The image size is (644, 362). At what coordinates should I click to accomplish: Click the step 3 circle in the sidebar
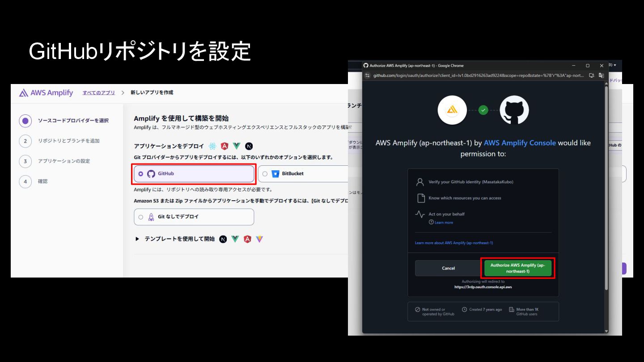tap(25, 161)
